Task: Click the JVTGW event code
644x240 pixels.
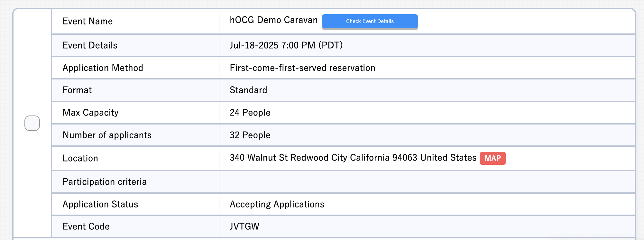Action: 244,226
